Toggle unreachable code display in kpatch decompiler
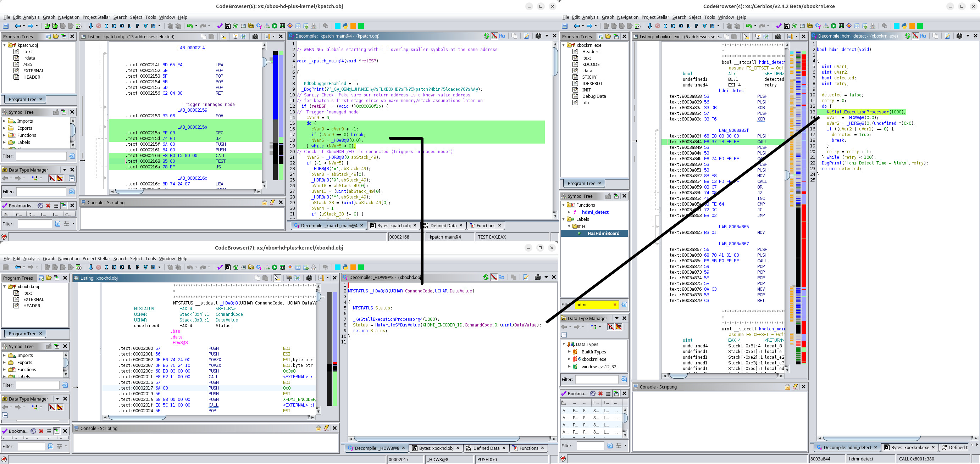This screenshot has width=980, height=464. coord(494,36)
